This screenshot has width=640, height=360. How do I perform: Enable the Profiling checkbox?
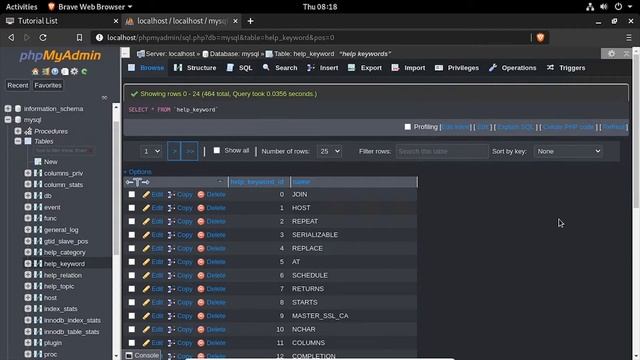[407, 127]
